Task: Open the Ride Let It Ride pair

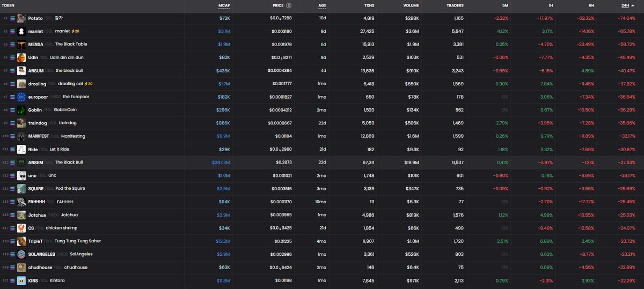Action: tap(322, 149)
